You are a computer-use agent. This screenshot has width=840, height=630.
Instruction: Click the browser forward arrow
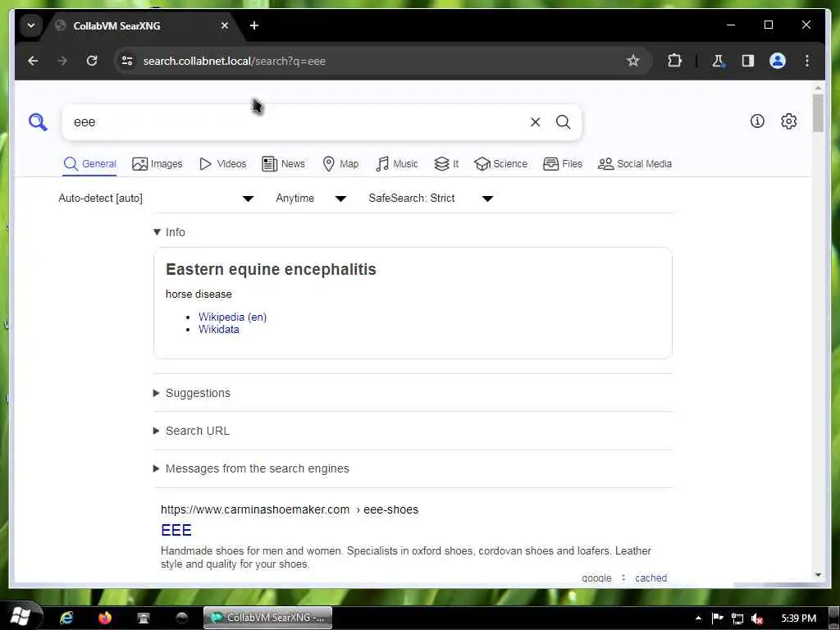point(62,61)
